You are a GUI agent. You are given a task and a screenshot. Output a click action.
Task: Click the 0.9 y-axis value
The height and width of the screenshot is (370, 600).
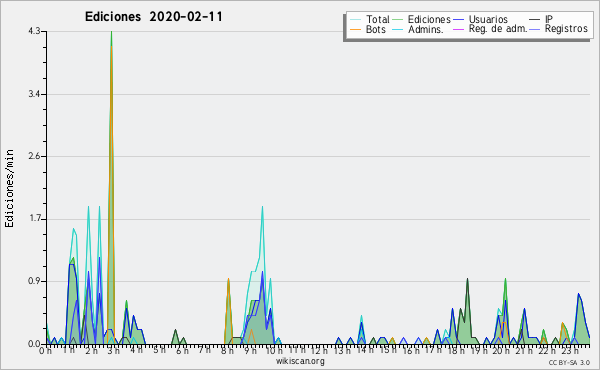(x=34, y=281)
